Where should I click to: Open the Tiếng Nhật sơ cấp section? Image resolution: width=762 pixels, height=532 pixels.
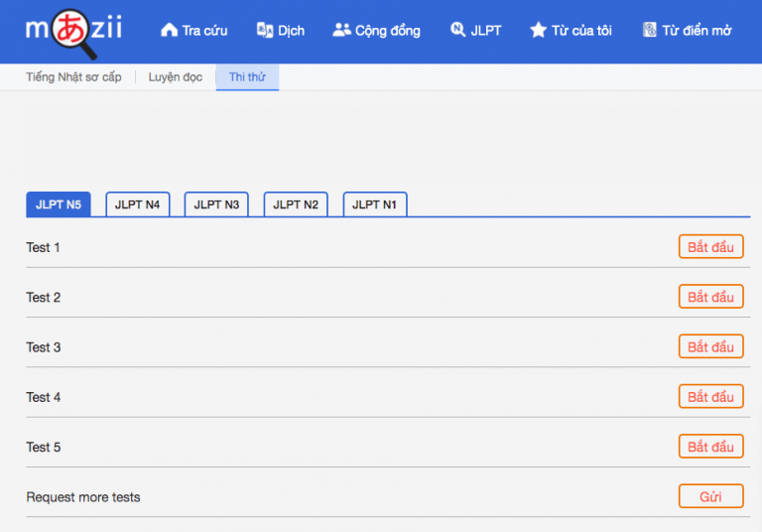tap(73, 77)
